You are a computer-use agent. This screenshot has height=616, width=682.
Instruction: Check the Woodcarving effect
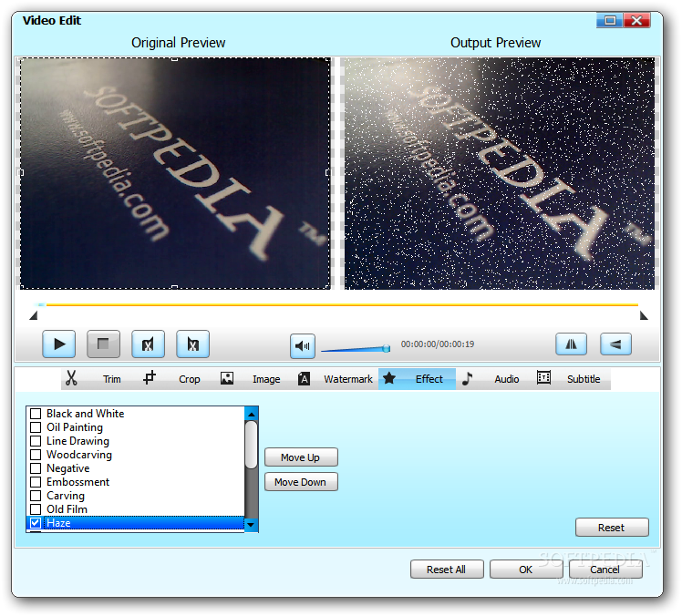click(36, 455)
